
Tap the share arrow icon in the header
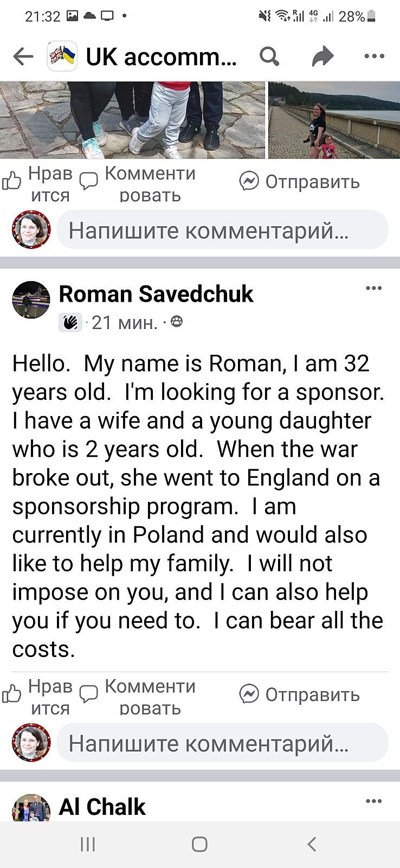[322, 56]
